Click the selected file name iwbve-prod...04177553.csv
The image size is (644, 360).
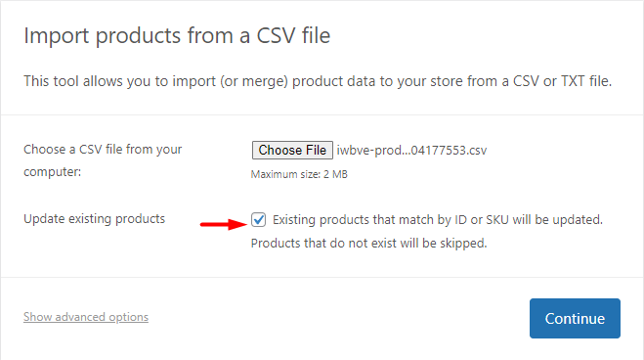pos(411,151)
